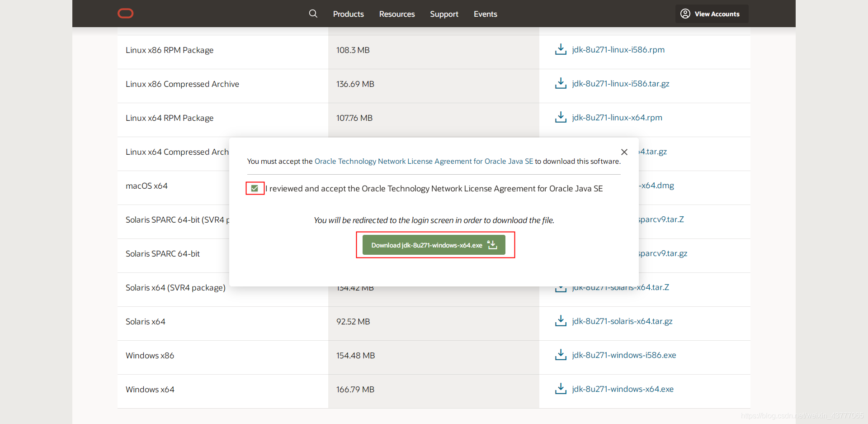The image size is (868, 424).
Task: Open the jdk-8u271-solaris-x64.tar.gz link
Action: (622, 321)
